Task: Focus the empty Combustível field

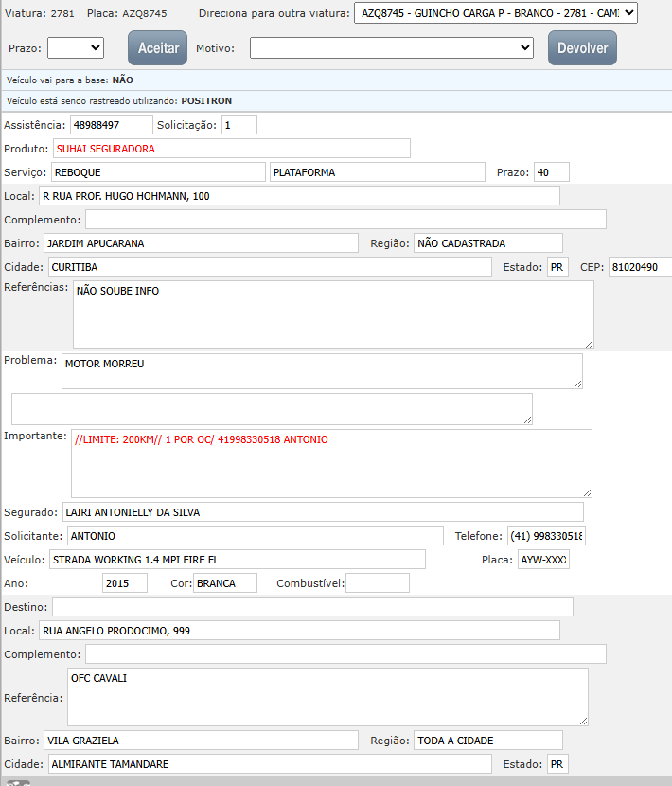Action: click(377, 583)
